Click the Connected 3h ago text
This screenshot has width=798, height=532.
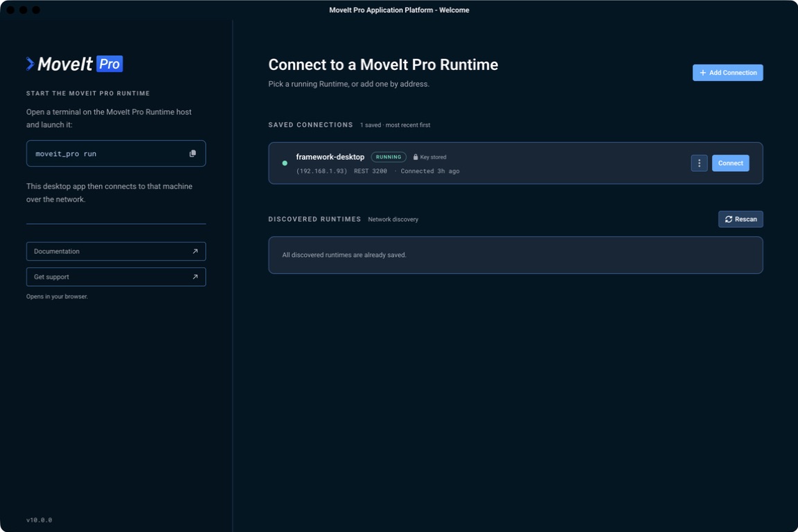click(x=430, y=171)
